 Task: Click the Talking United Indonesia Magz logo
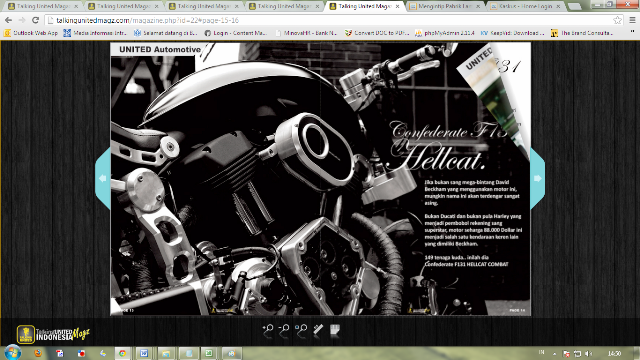coord(53,334)
